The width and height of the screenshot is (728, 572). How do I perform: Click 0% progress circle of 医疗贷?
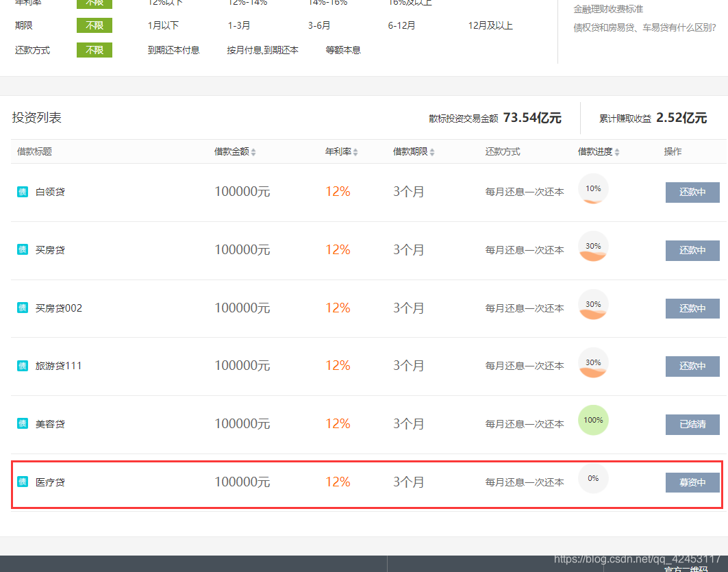[x=593, y=478]
